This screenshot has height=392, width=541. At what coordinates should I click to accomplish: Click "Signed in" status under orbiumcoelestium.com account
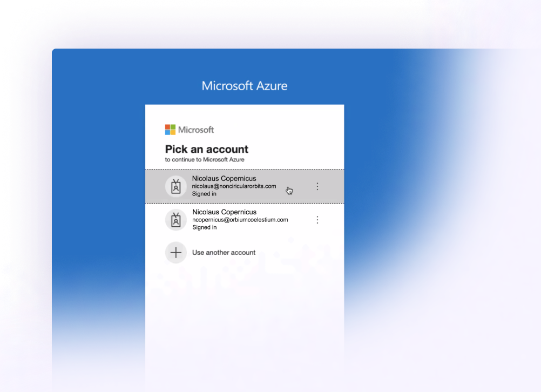tap(204, 227)
